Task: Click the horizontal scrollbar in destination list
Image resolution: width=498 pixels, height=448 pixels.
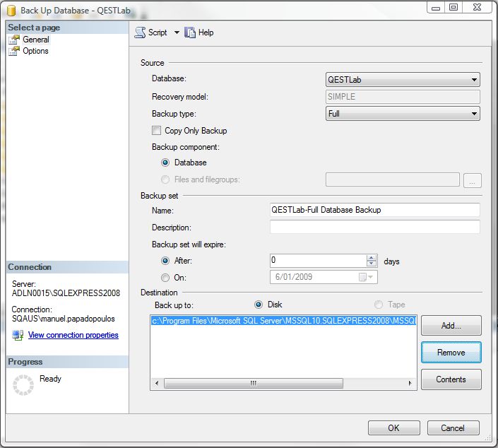Action: [x=283, y=383]
